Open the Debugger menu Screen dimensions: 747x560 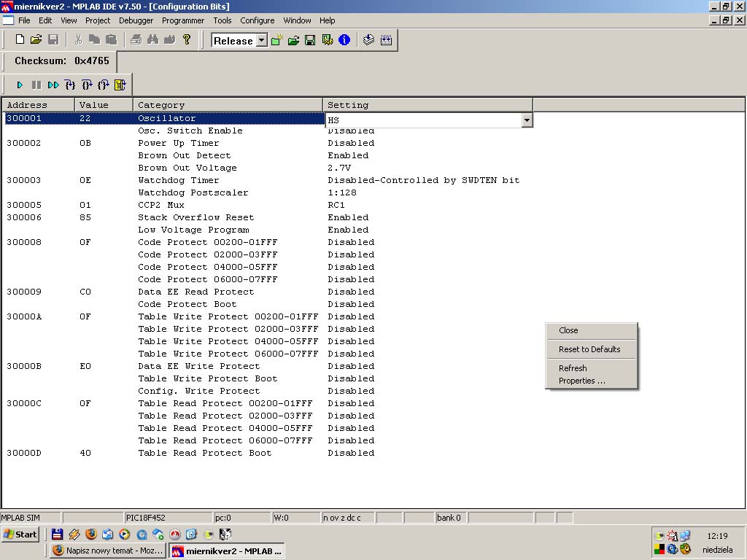click(x=136, y=20)
